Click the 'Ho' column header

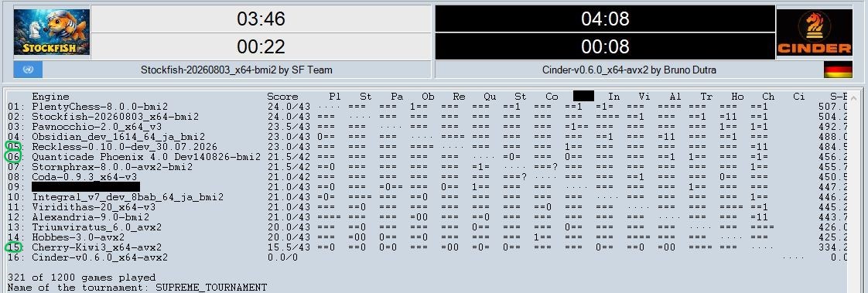click(737, 97)
